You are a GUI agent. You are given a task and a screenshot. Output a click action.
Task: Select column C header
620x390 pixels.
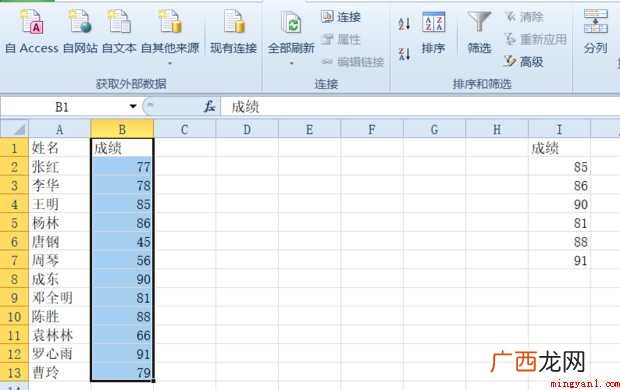184,129
